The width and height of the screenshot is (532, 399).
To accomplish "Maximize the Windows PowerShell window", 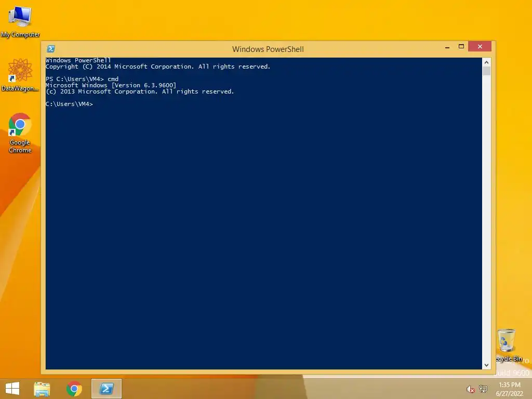I will click(x=461, y=46).
